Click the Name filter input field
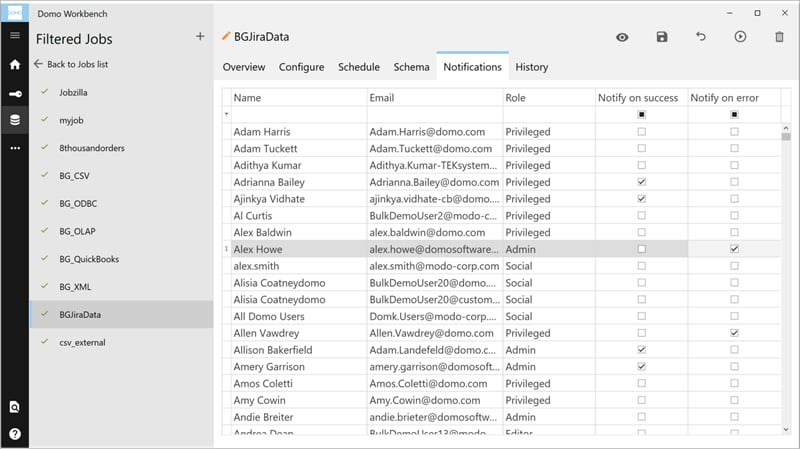 tap(299, 114)
